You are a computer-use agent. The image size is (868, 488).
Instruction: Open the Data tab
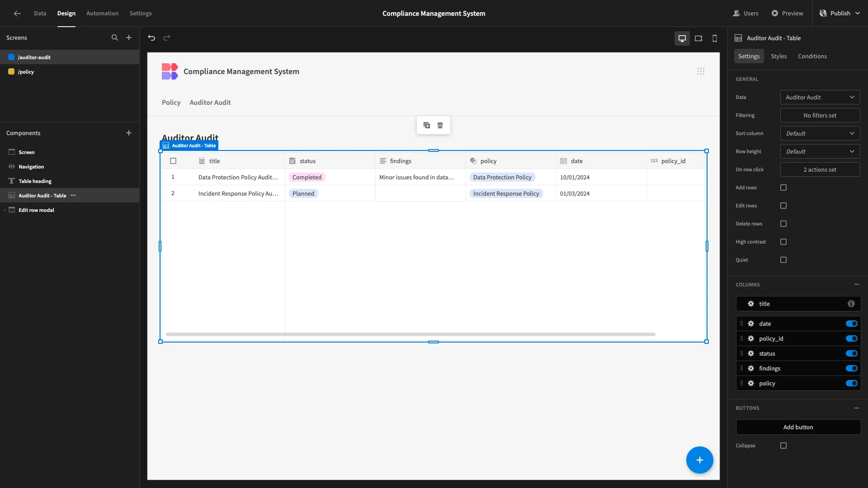40,14
